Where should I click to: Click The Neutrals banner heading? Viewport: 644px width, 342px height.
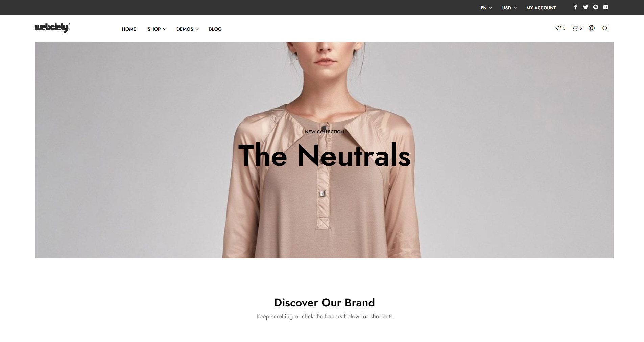[324, 156]
